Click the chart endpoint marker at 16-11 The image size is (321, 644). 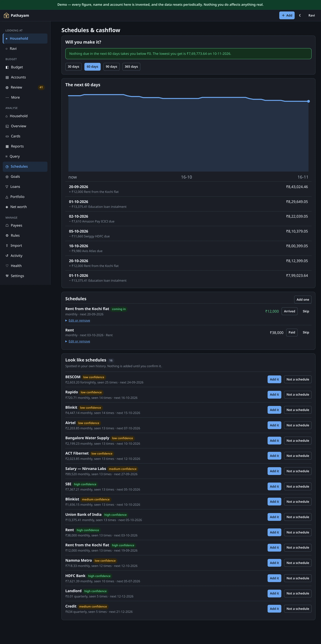tap(309, 101)
